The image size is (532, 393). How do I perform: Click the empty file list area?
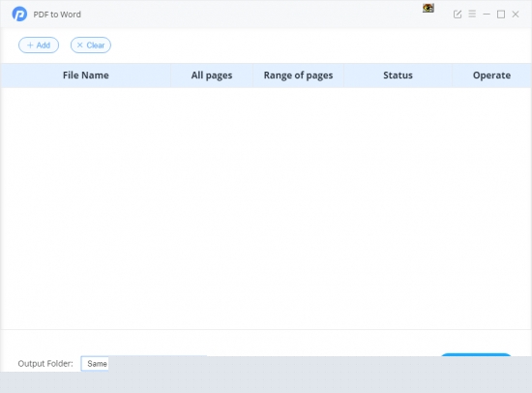pos(266,208)
